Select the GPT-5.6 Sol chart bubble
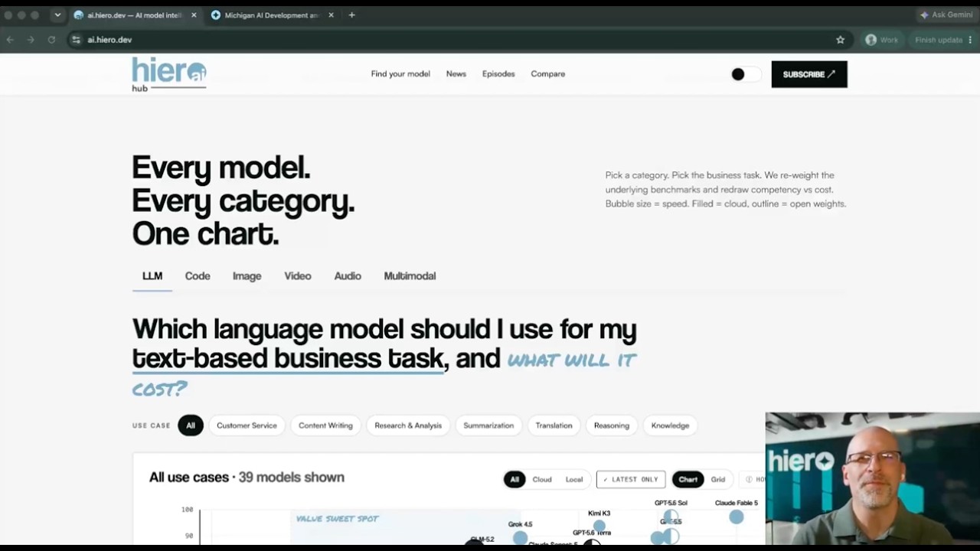 671,515
